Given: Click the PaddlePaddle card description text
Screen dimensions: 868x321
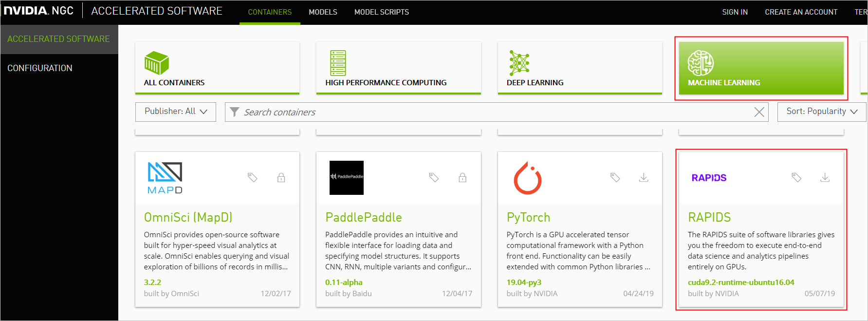Looking at the screenshot, I should pyautogui.click(x=398, y=250).
